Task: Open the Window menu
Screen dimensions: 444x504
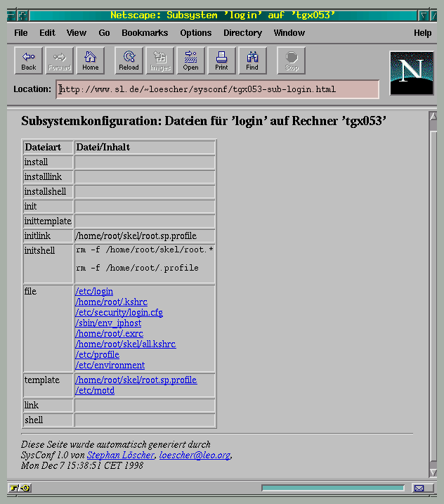Action: pos(289,33)
